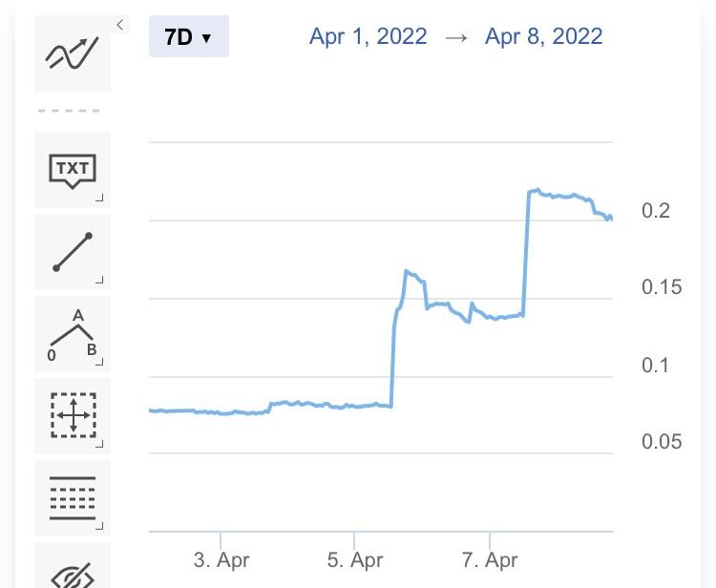The image size is (716, 588).
Task: Choose the A-B-0 Elliott wave tool
Action: [73, 334]
